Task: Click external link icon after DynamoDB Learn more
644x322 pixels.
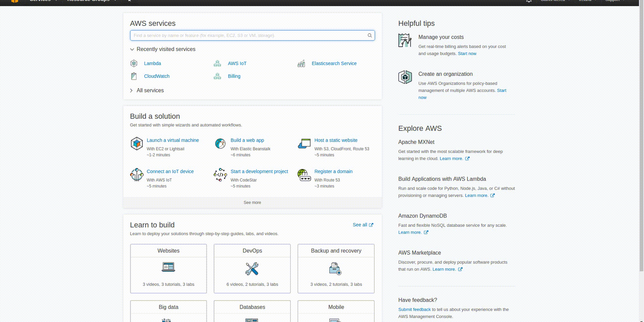Action: pos(426,232)
